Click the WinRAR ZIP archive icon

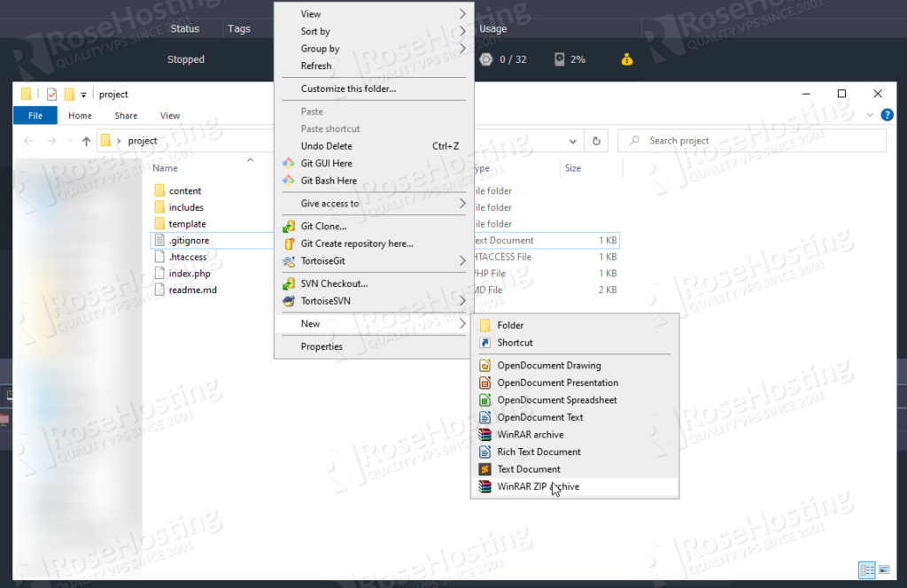click(485, 486)
